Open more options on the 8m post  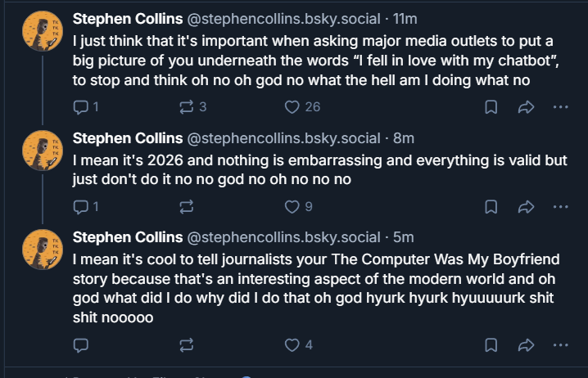click(x=560, y=207)
